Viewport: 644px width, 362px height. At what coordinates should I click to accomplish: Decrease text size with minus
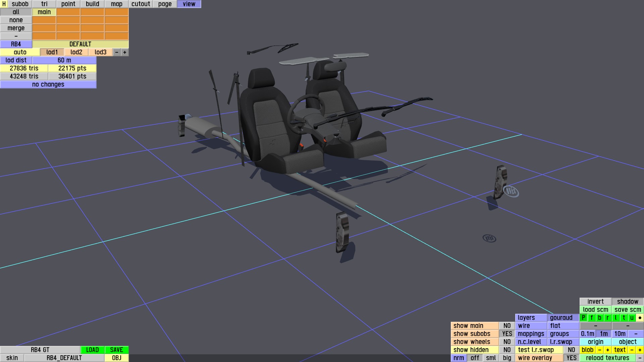click(x=632, y=350)
